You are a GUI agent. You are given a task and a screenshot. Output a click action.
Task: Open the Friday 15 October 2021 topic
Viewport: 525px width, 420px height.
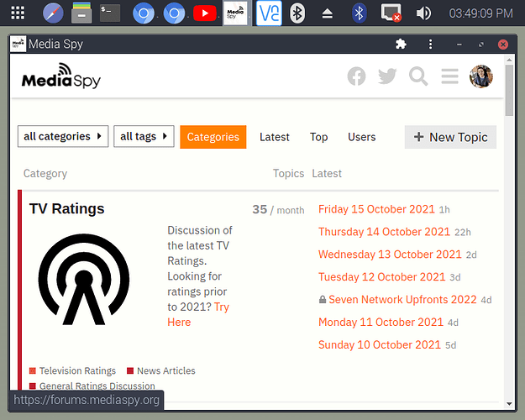(x=376, y=209)
